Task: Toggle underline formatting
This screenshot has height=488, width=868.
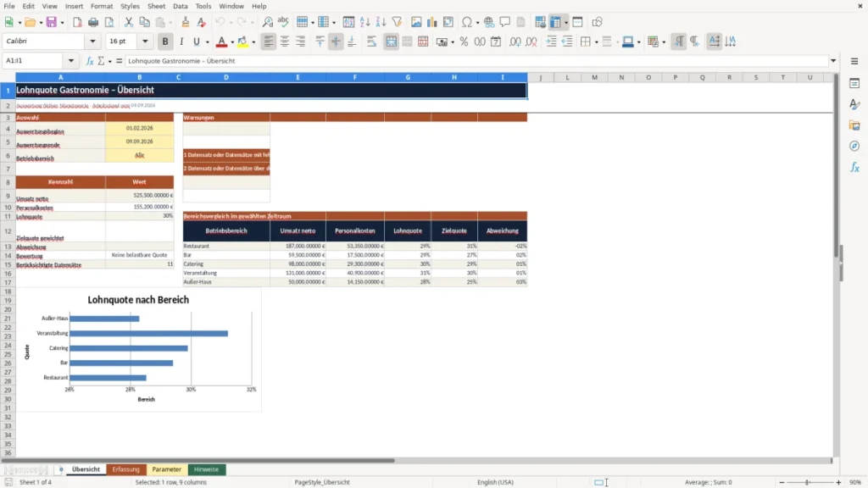Action: pyautogui.click(x=196, y=42)
